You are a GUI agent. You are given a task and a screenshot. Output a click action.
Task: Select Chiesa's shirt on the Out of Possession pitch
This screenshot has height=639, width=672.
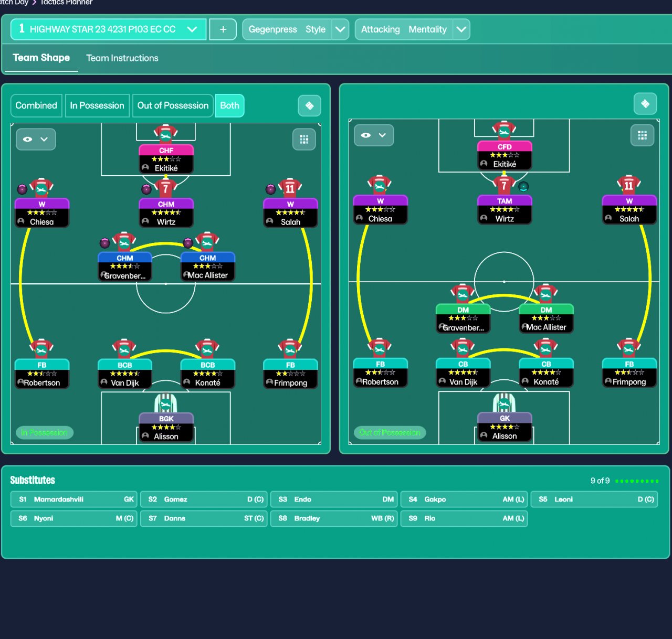coord(380,185)
